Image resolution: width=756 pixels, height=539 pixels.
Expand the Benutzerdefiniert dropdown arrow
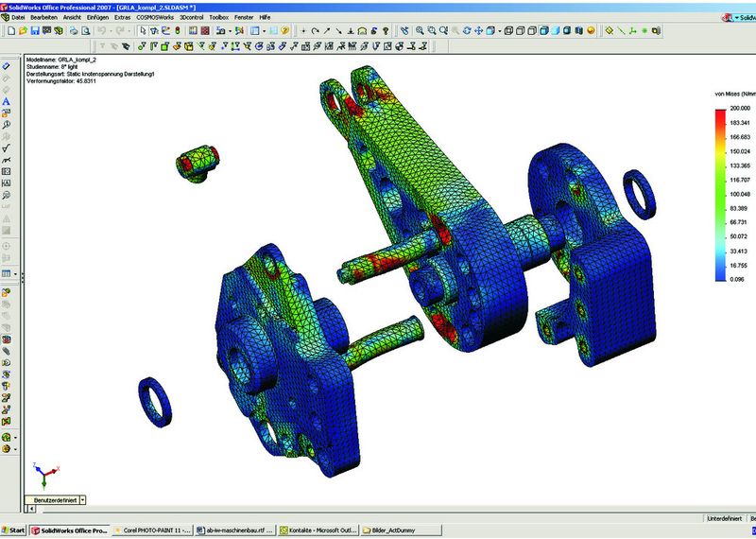point(82,498)
